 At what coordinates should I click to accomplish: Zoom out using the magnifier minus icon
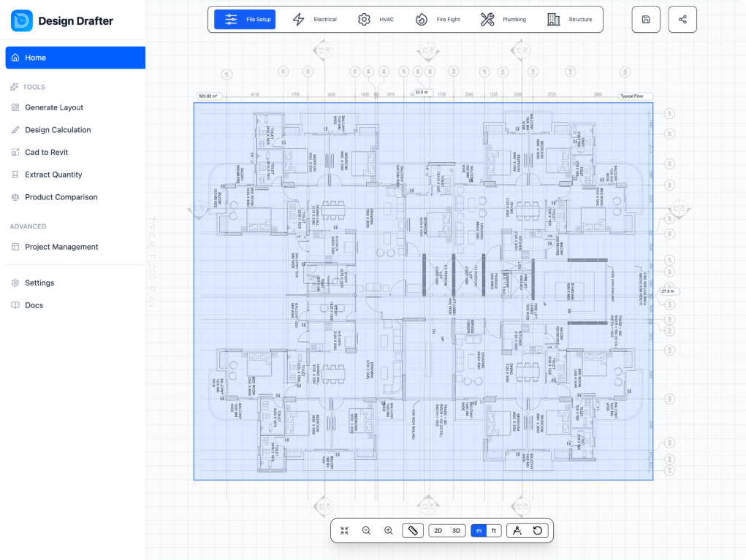[x=367, y=531]
